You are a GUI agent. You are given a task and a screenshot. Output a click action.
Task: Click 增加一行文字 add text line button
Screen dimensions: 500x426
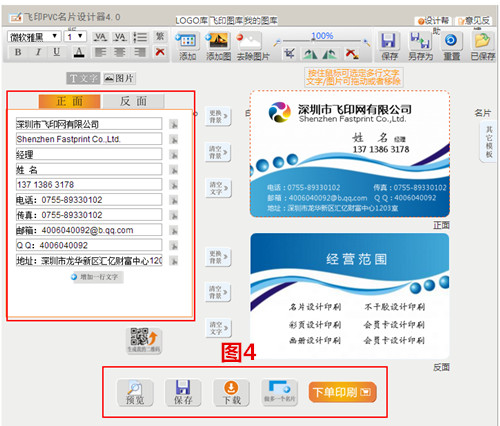pos(97,277)
